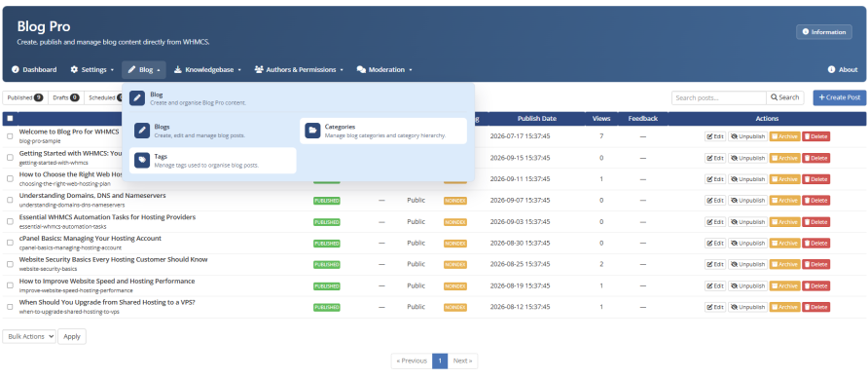Click the Blogs pencil icon in dropdown
The image size is (868, 379).
tap(142, 131)
